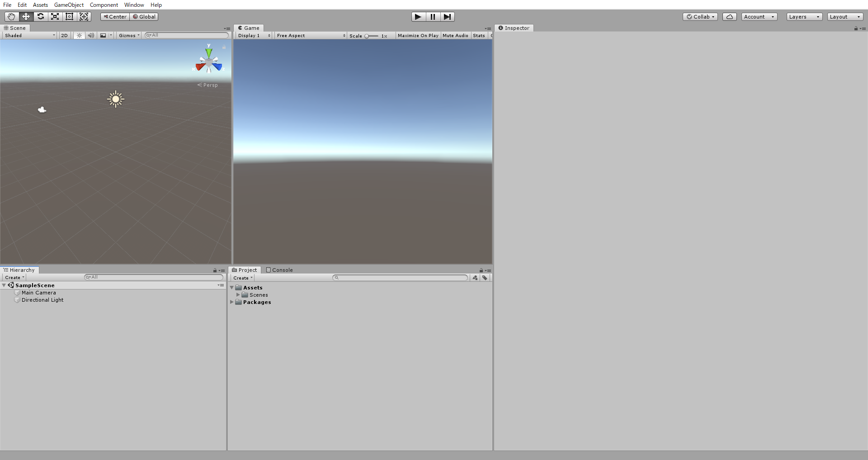
Task: Click the Project search field
Action: coord(400,278)
